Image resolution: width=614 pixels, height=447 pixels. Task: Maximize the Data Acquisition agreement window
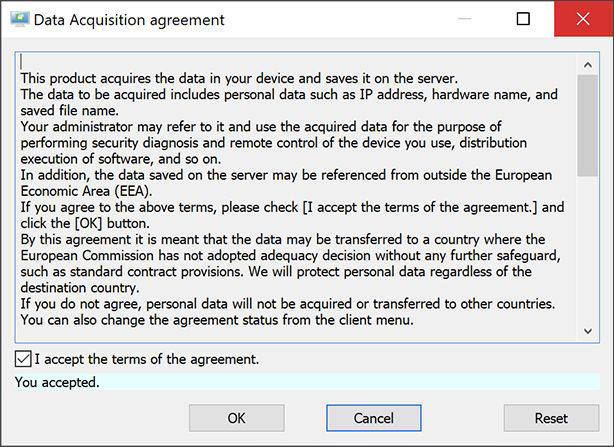(x=524, y=19)
